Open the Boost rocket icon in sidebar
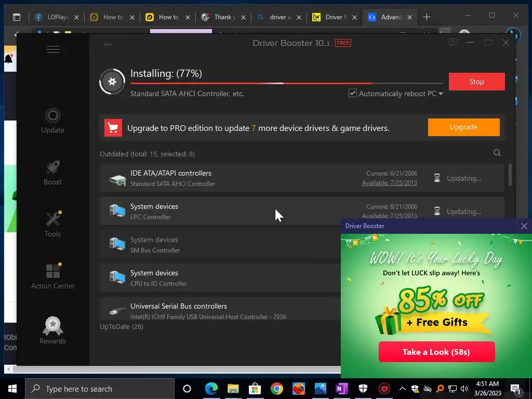The height and width of the screenshot is (399, 532). pos(52,168)
